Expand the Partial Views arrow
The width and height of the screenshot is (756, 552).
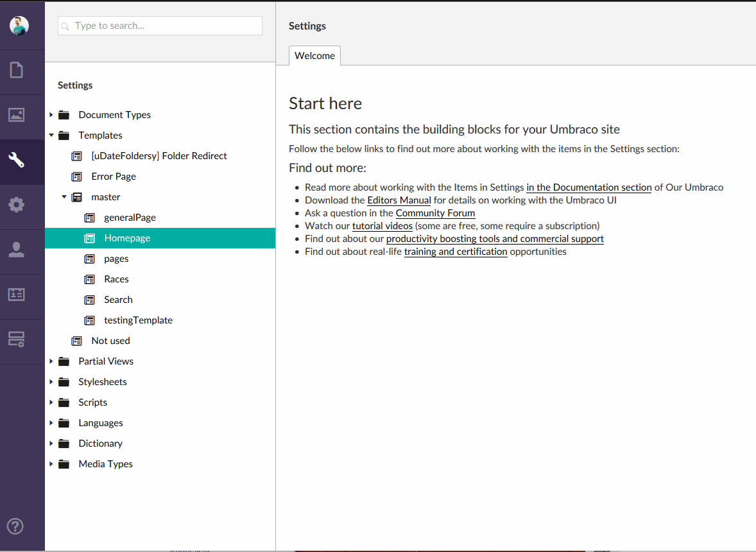click(x=51, y=361)
